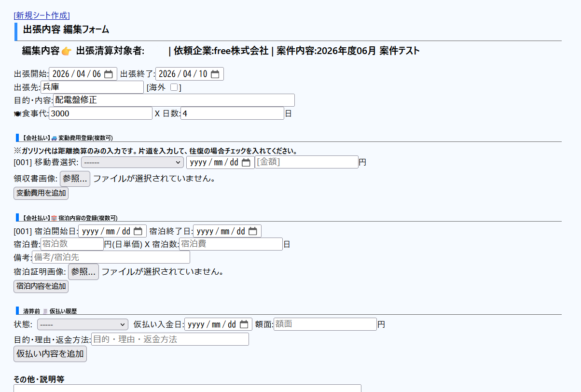
Task: Expand the 状態 dropdown
Action: (x=83, y=324)
